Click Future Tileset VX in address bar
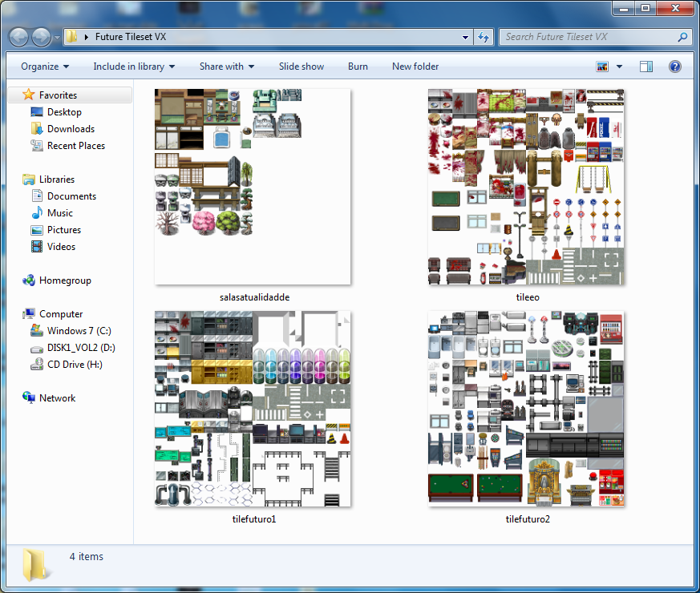The width and height of the screenshot is (700, 593). 131,37
